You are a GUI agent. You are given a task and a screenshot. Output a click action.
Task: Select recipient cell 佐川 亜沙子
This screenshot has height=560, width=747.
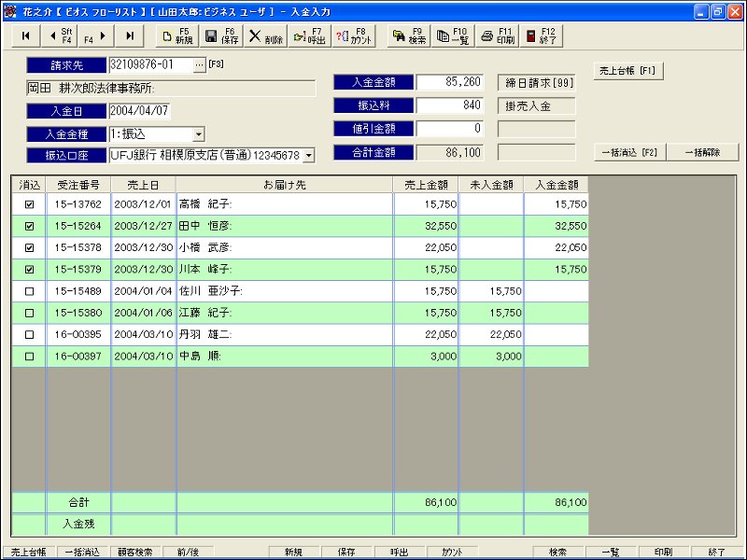[285, 291]
